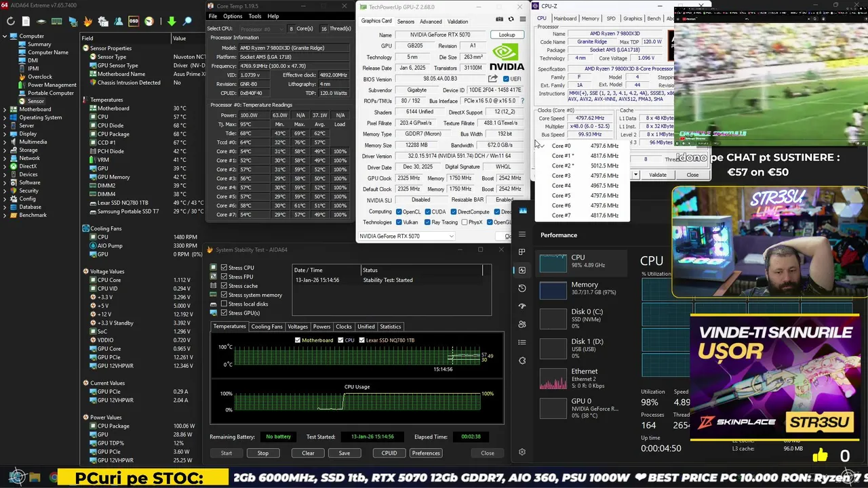Click the CPUID button in Stability Test
The image size is (868, 488).
pyautogui.click(x=389, y=453)
